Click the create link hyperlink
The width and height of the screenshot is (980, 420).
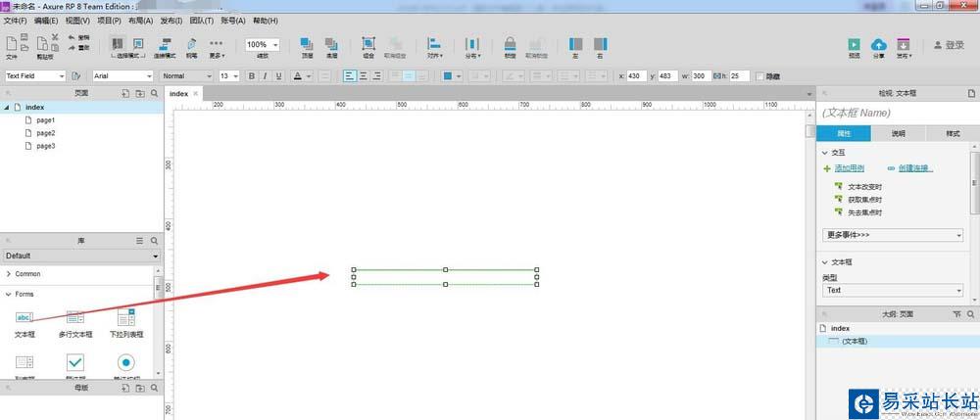[x=915, y=168]
